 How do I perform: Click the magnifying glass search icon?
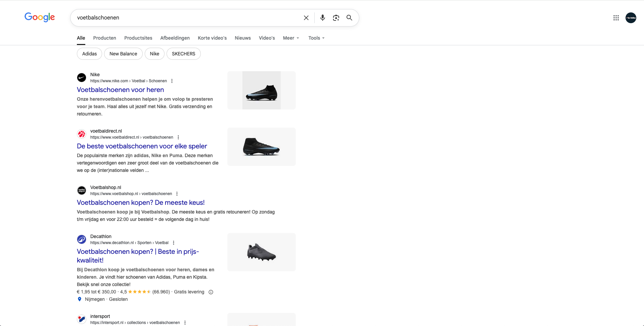point(349,18)
